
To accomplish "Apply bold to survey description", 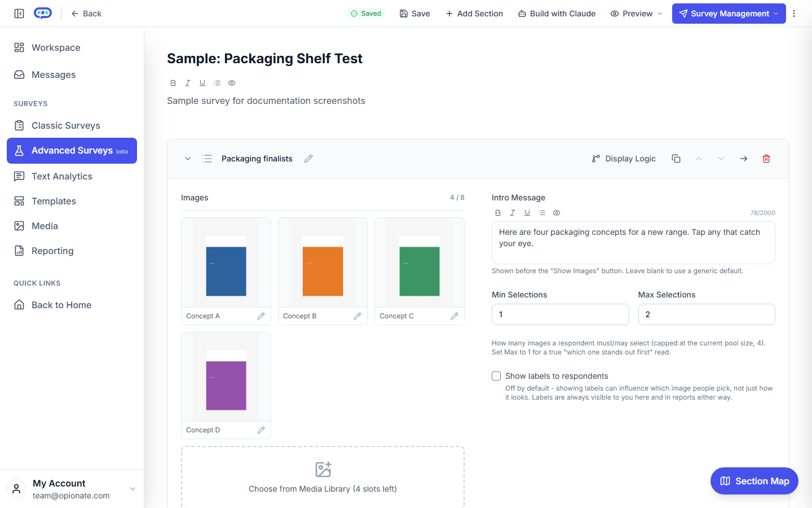I will pyautogui.click(x=173, y=83).
